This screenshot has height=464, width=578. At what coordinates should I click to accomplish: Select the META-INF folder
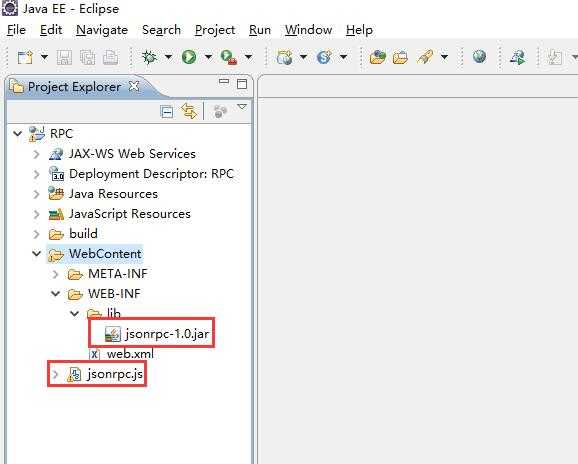[118, 274]
